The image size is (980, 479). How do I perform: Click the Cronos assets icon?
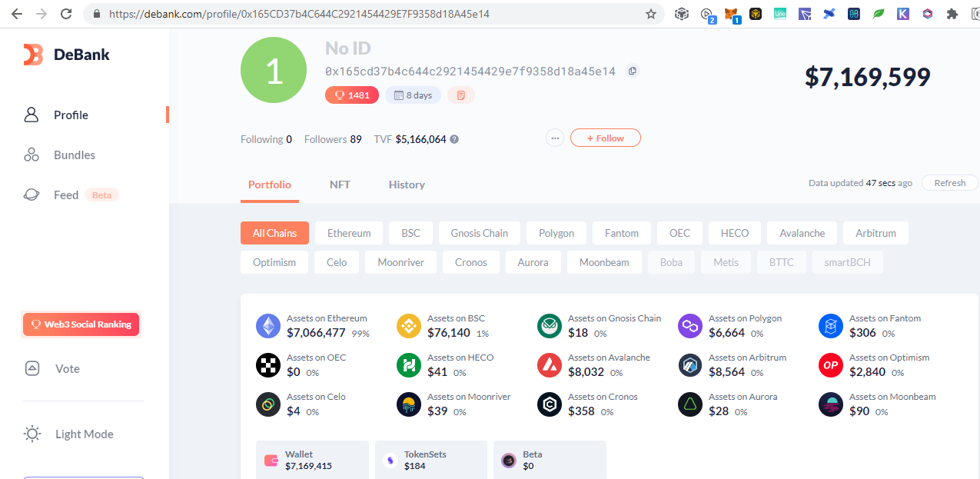coord(550,404)
